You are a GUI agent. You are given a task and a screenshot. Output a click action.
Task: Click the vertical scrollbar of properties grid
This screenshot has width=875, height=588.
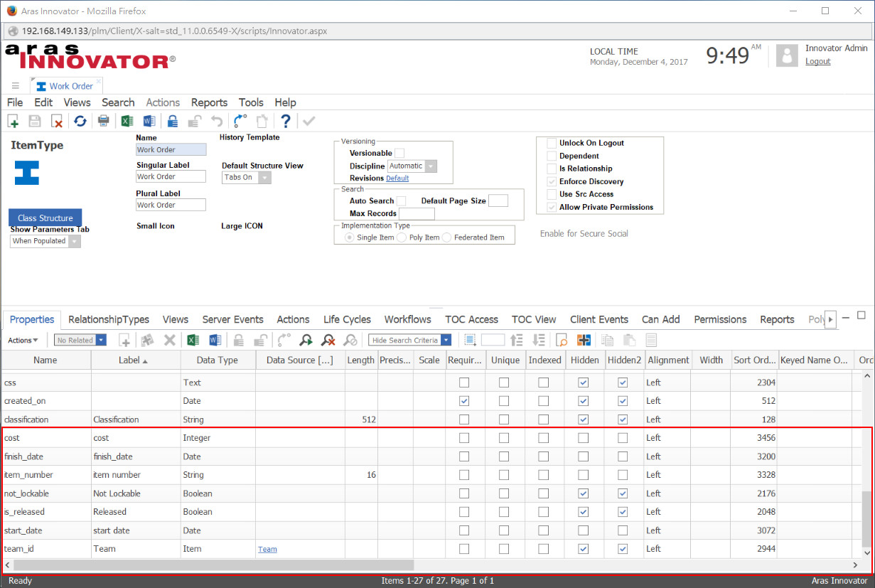(866, 519)
